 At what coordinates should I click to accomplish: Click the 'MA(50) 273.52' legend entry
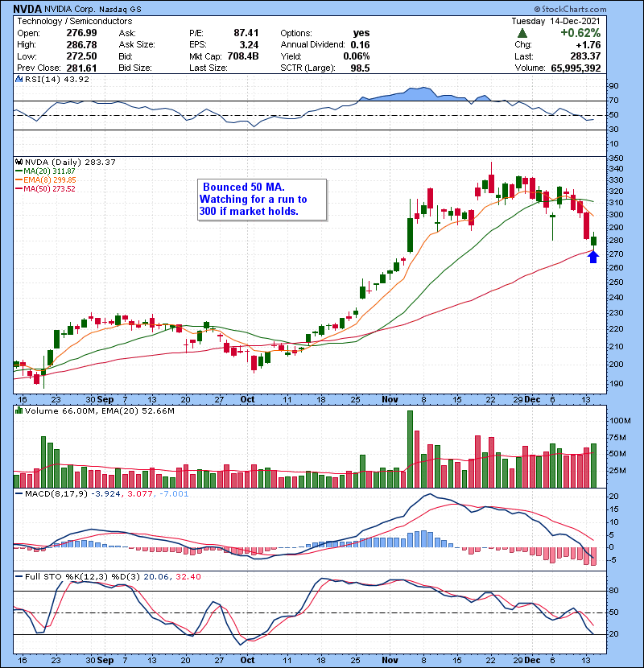(x=49, y=189)
